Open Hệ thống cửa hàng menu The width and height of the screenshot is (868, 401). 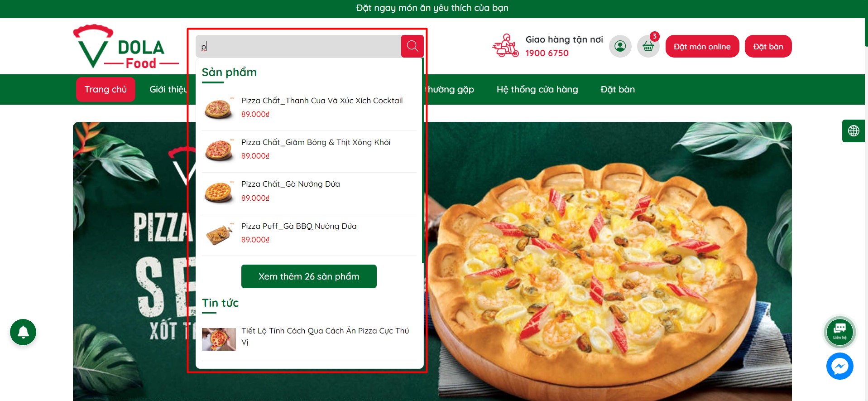coord(537,89)
